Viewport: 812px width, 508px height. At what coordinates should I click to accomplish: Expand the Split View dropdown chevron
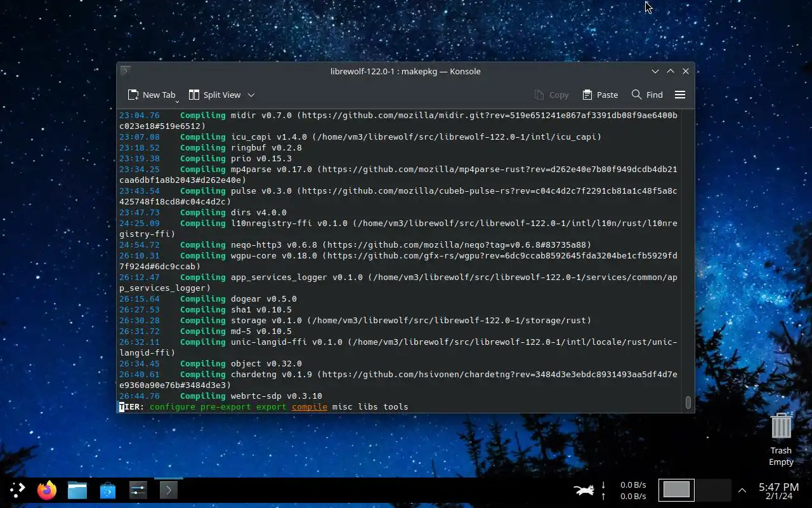(251, 95)
